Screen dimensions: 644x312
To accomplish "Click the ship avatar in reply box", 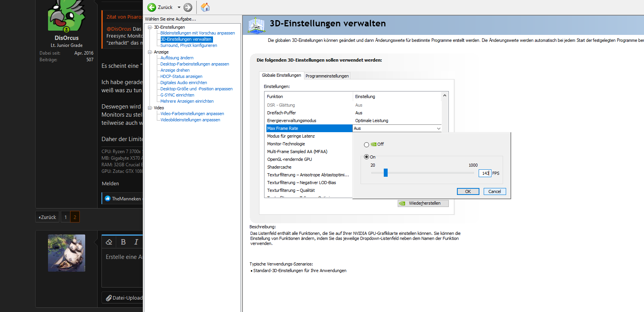I will pos(67,253).
